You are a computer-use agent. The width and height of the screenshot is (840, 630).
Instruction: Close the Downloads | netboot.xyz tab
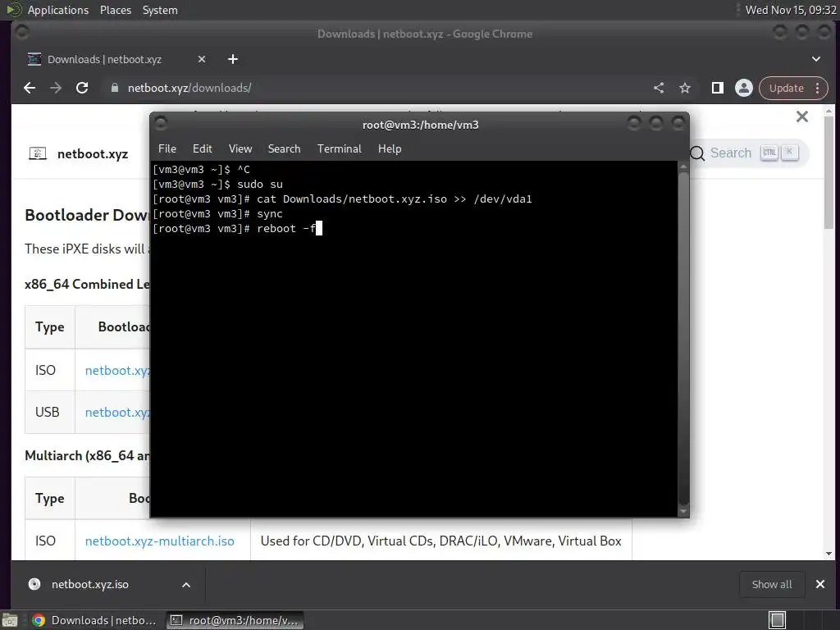(x=202, y=59)
